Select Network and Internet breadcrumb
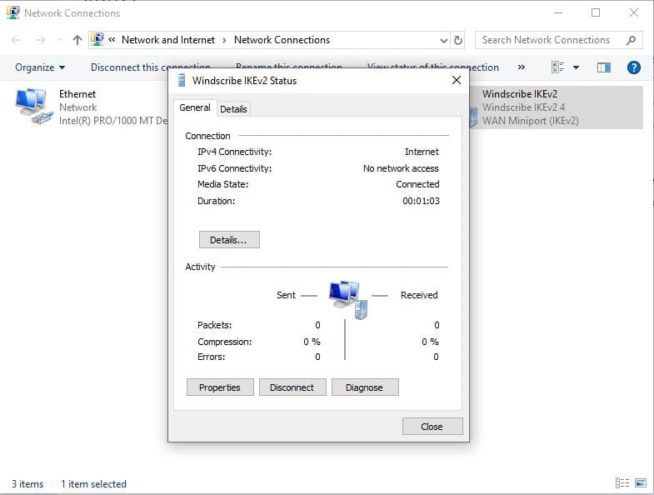 click(x=168, y=40)
